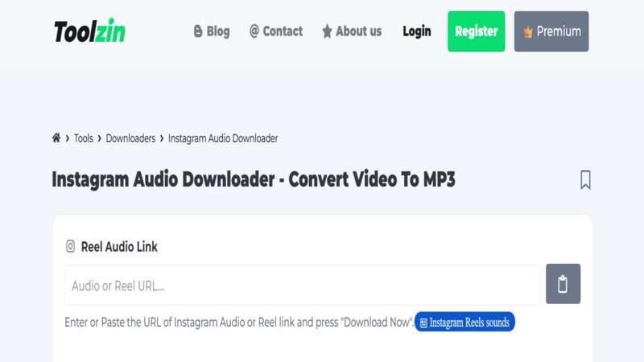Open the Premium plans button
This screenshot has width=644, height=362.
pyautogui.click(x=551, y=31)
